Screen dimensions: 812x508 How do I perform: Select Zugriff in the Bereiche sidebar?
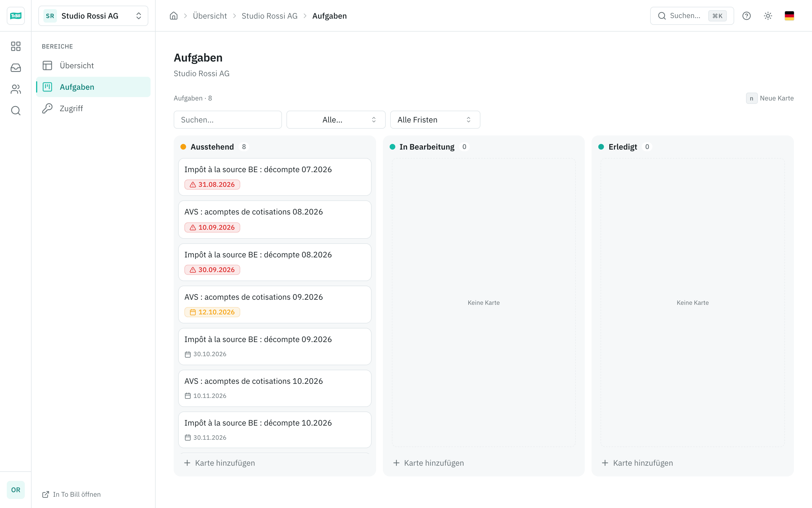pyautogui.click(x=93, y=109)
